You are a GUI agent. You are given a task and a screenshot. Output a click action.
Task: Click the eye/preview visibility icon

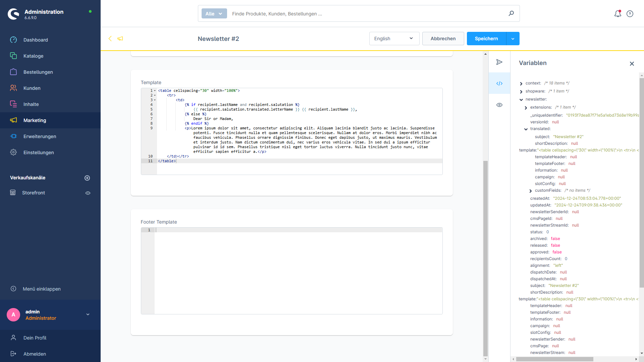(499, 105)
